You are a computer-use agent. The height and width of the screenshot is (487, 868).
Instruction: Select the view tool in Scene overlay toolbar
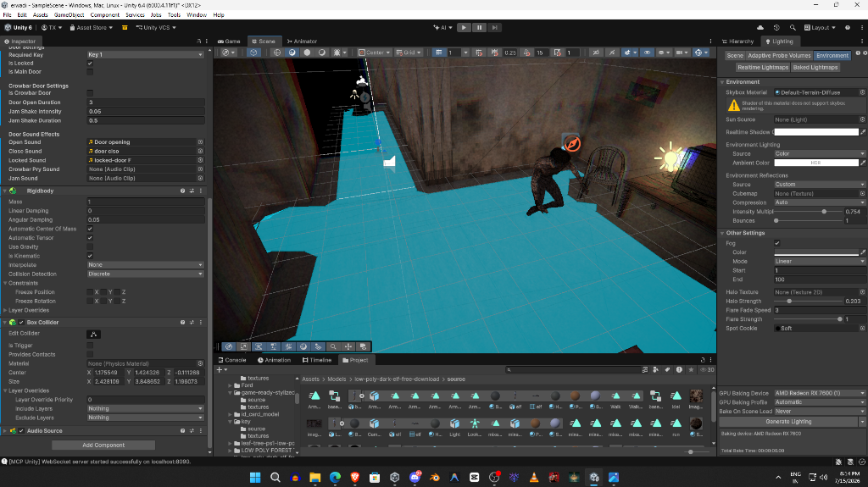pyautogui.click(x=229, y=346)
